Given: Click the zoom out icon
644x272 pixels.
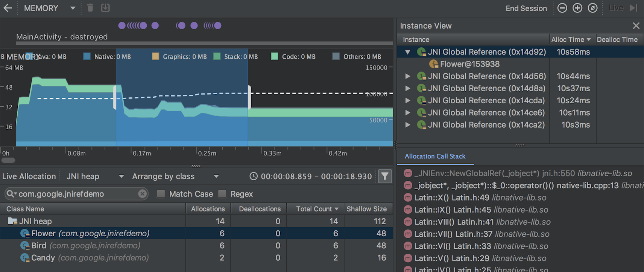Looking at the screenshot, I should [562, 8].
